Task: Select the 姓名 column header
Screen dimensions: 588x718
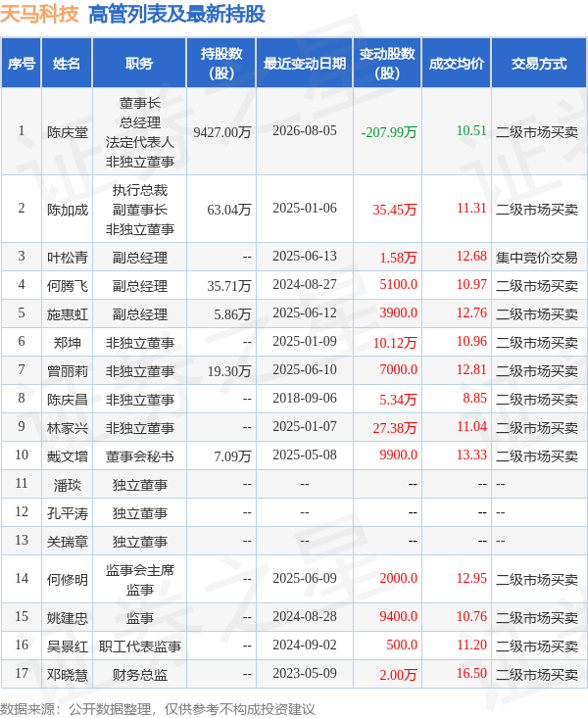Action: (x=67, y=64)
